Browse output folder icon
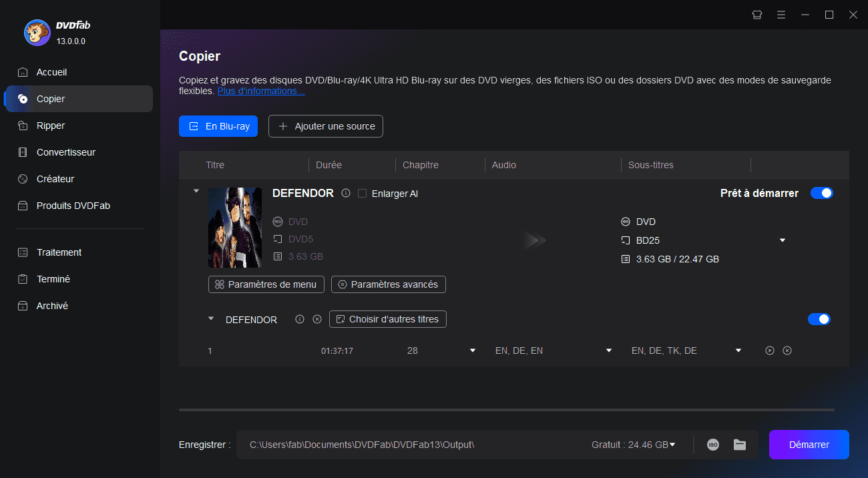868x478 pixels. pyautogui.click(x=740, y=445)
